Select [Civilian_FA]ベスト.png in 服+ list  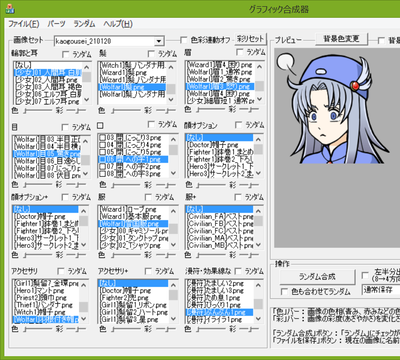(x=220, y=217)
